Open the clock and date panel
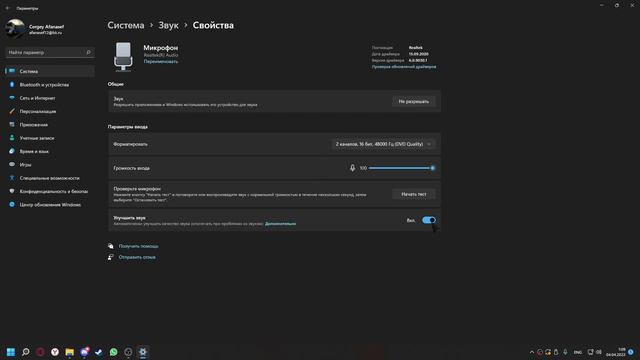 [x=616, y=352]
